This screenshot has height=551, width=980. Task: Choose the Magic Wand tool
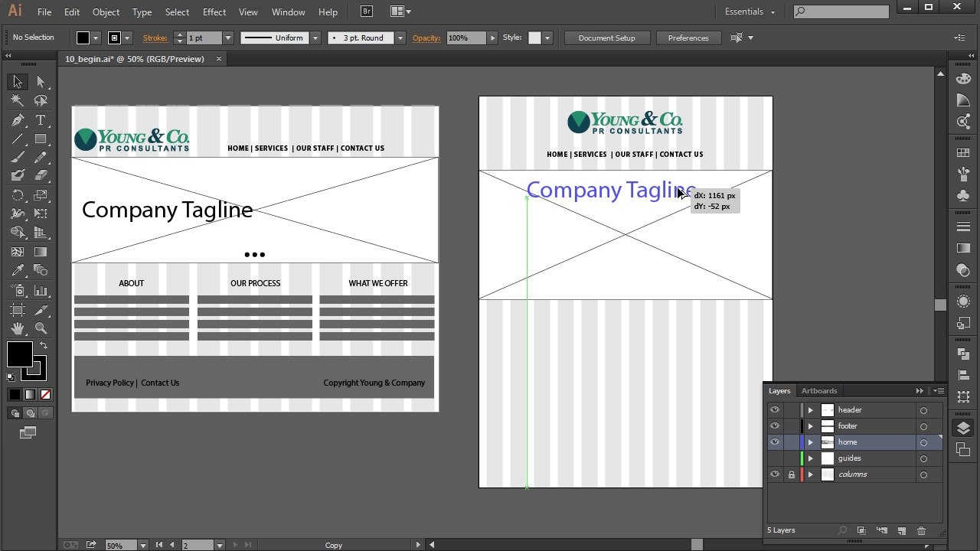(x=18, y=101)
